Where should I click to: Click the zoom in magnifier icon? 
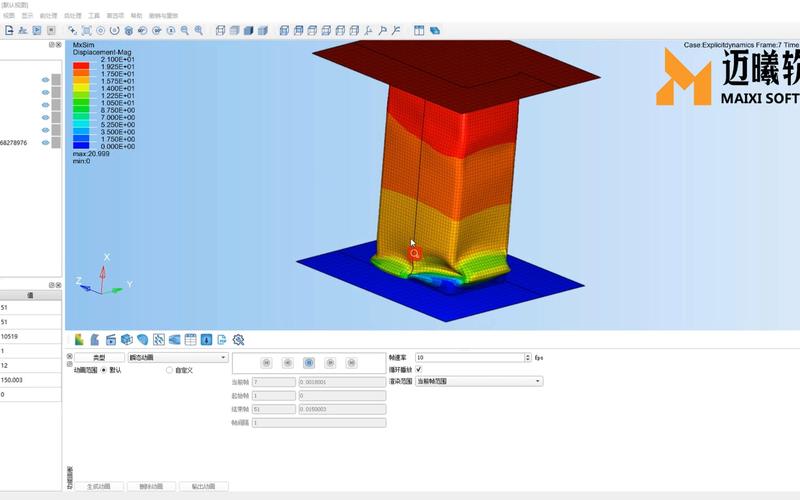(x=198, y=31)
